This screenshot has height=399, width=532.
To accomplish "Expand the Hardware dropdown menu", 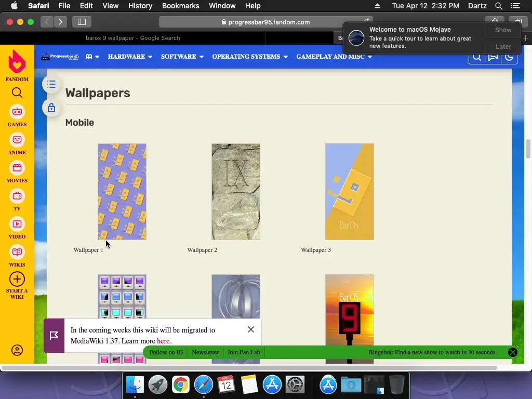I will (130, 57).
